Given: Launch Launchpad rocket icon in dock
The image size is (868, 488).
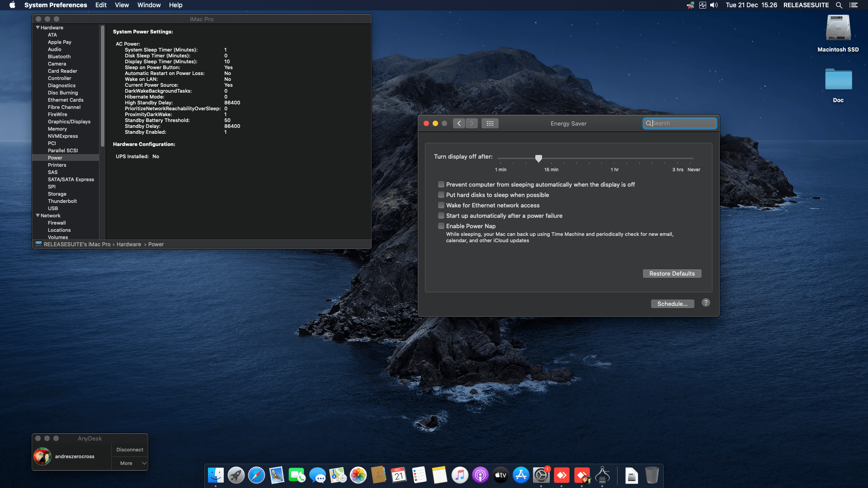Looking at the screenshot, I should tap(236, 475).
